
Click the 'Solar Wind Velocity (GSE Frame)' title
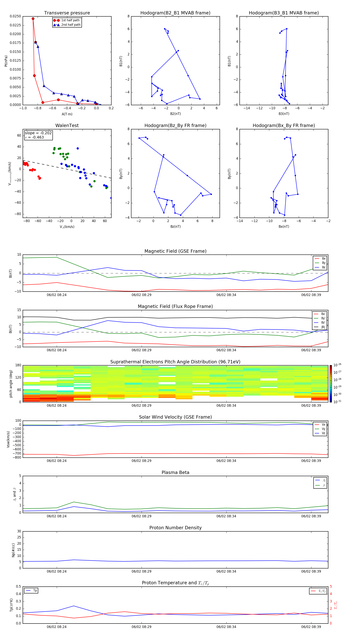175,417
